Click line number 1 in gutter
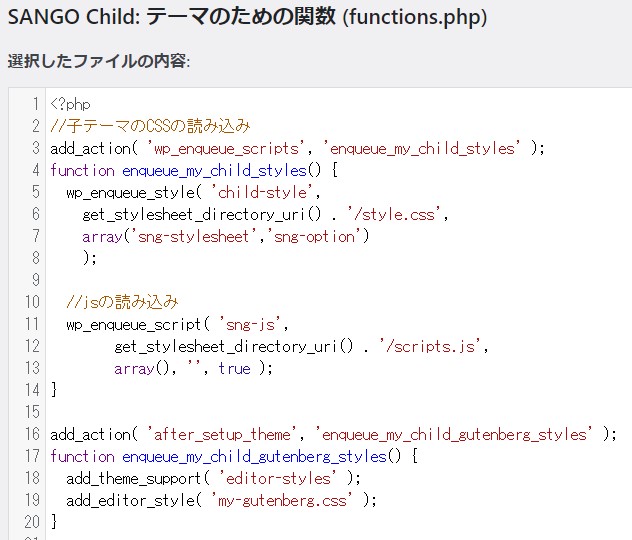632x540 pixels. (x=36, y=104)
